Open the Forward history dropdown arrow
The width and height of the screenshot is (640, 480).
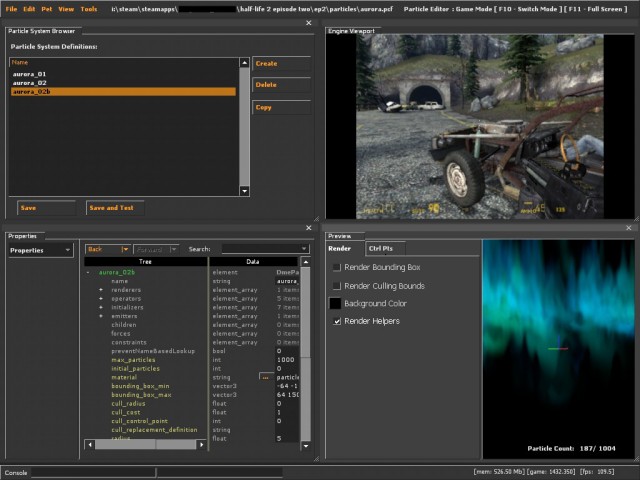coord(174,249)
